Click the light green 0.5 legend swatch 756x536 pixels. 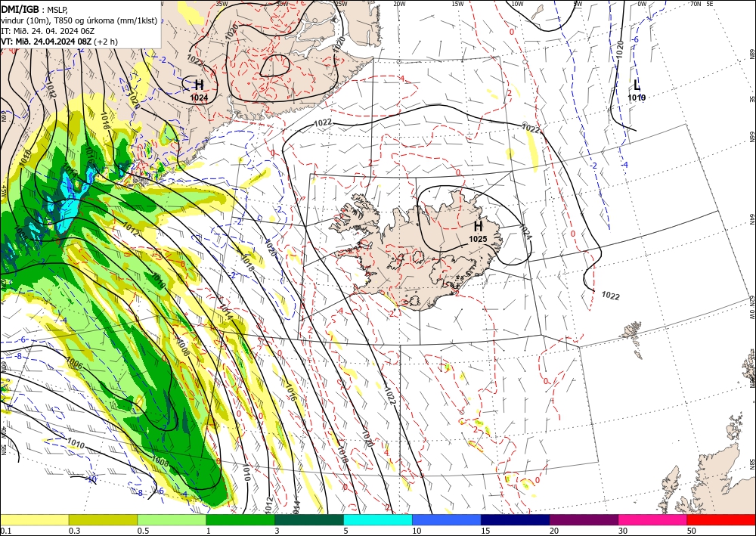click(172, 519)
